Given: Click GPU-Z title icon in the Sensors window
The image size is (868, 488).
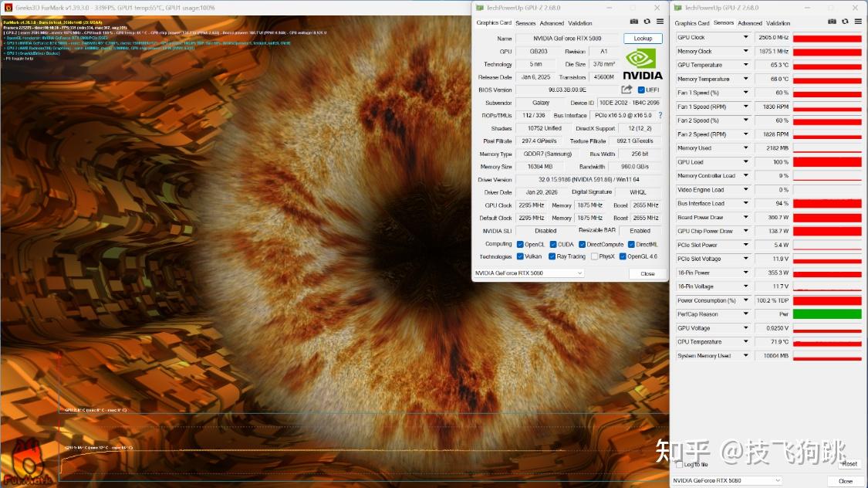Looking at the screenshot, I should click(x=678, y=8).
